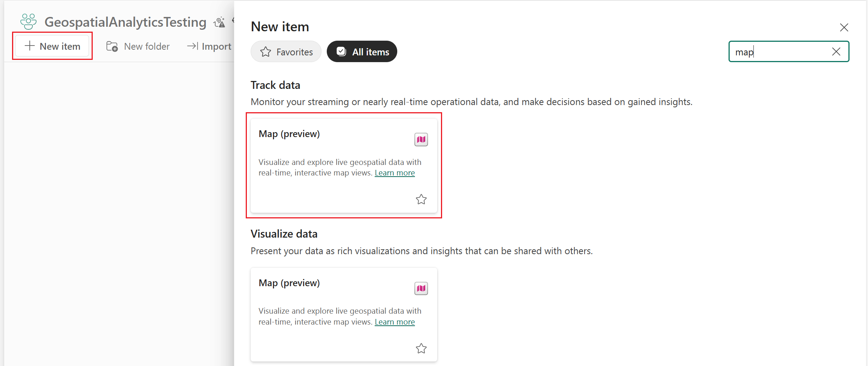Click the map icon in Visualize data card

(421, 288)
